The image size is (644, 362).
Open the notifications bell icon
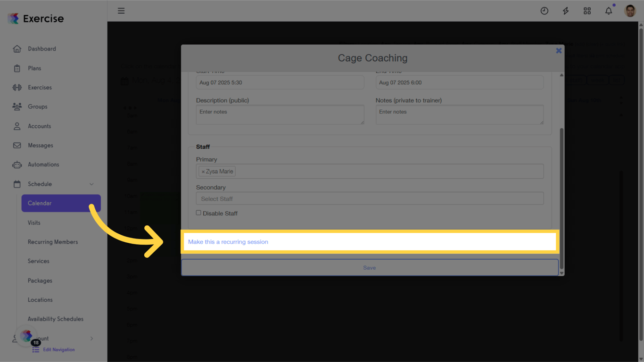coord(608,10)
